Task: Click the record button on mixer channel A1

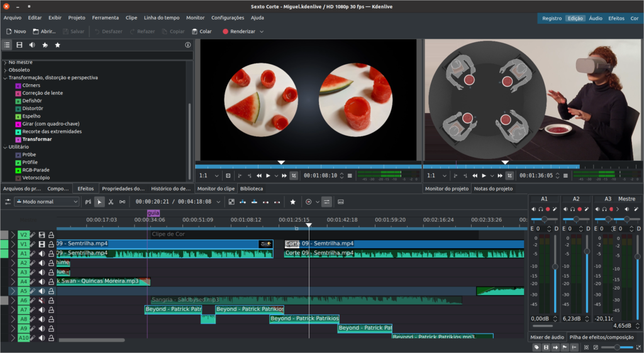Action: 548,209
